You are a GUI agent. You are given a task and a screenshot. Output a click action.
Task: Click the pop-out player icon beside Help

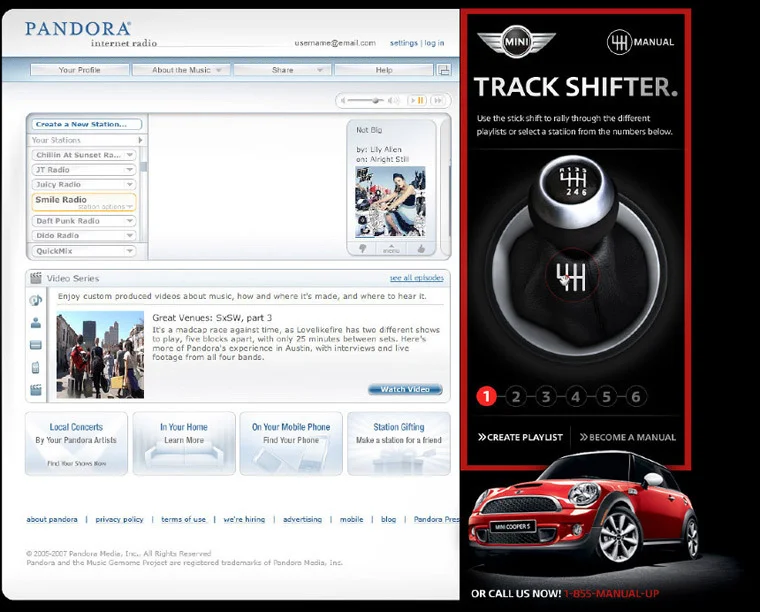pos(443,70)
